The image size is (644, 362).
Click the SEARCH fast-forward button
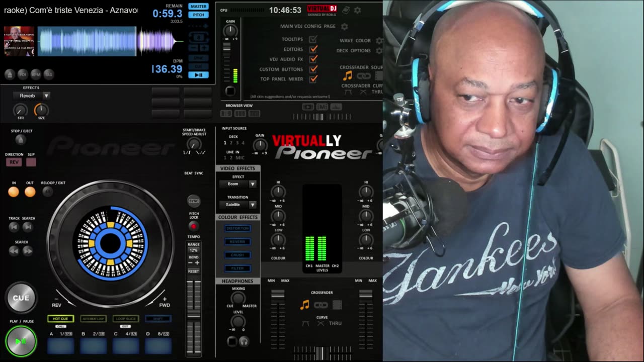pos(28,250)
